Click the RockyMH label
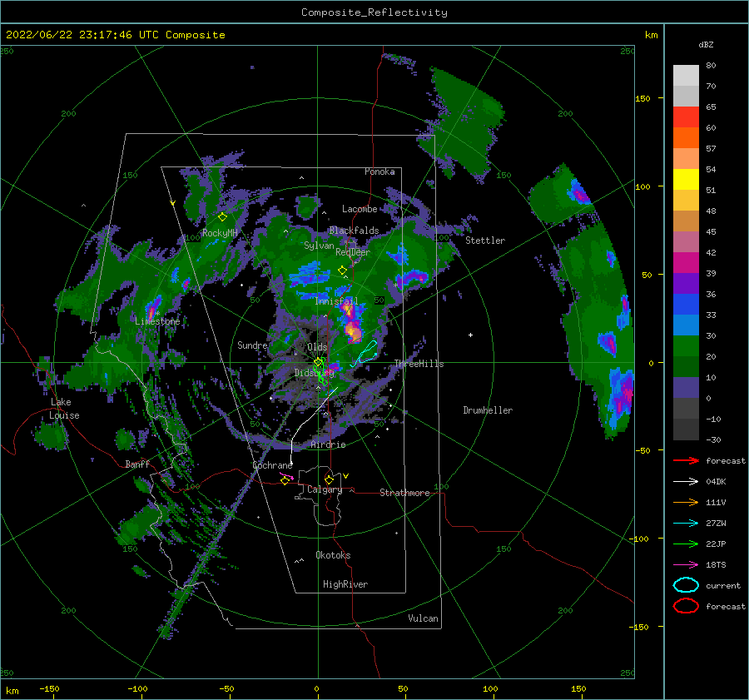 click(x=220, y=233)
